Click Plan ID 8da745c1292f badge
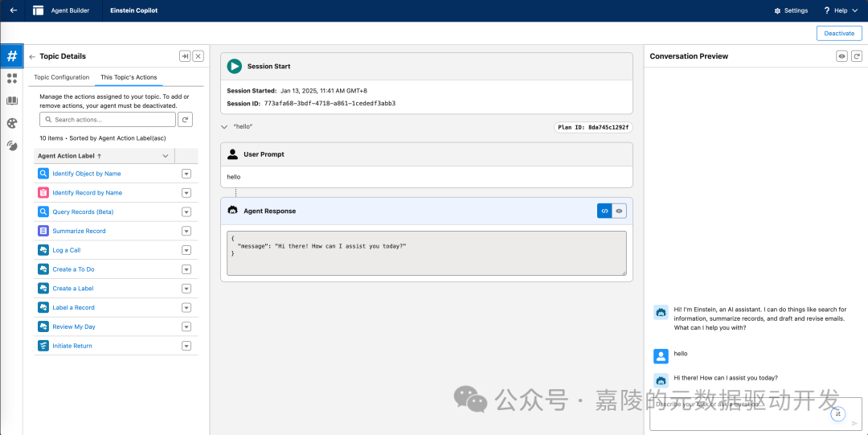This screenshot has height=435, width=868. coord(593,128)
